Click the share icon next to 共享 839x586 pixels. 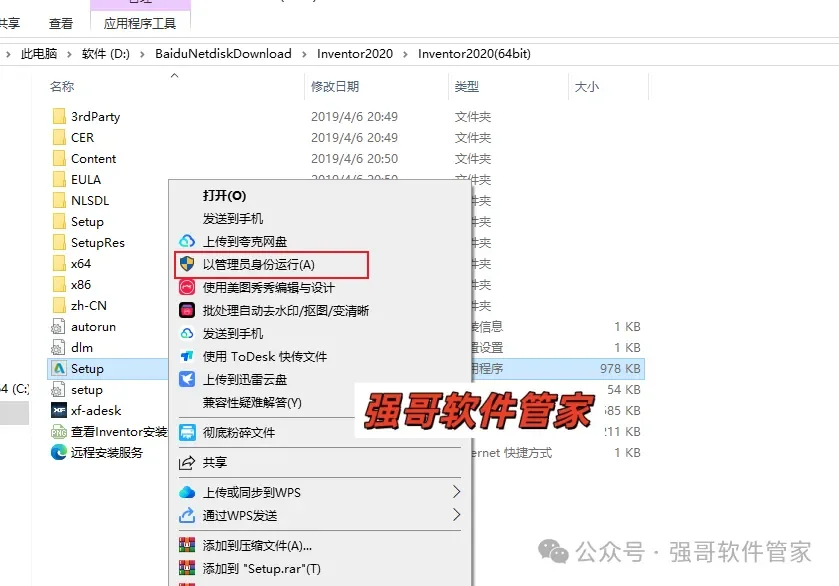[x=187, y=462]
